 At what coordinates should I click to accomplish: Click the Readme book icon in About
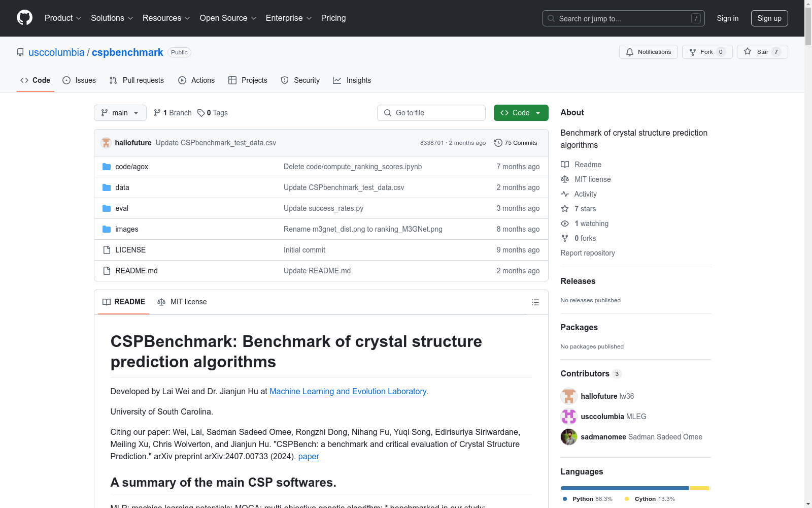click(565, 165)
